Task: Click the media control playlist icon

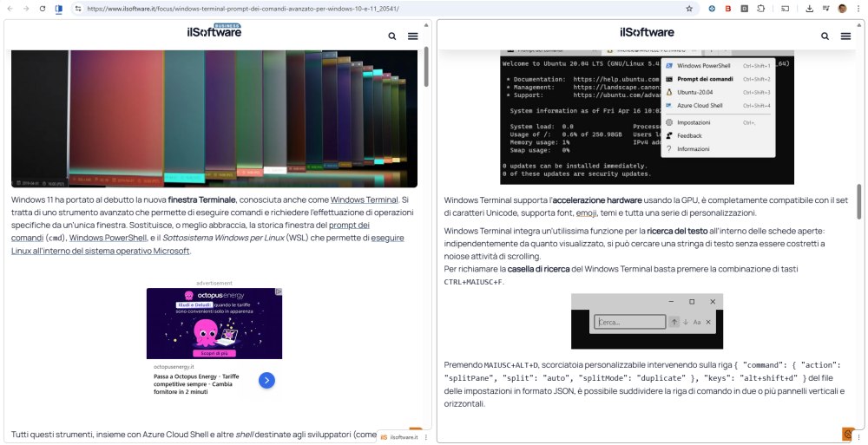Action: tap(826, 9)
